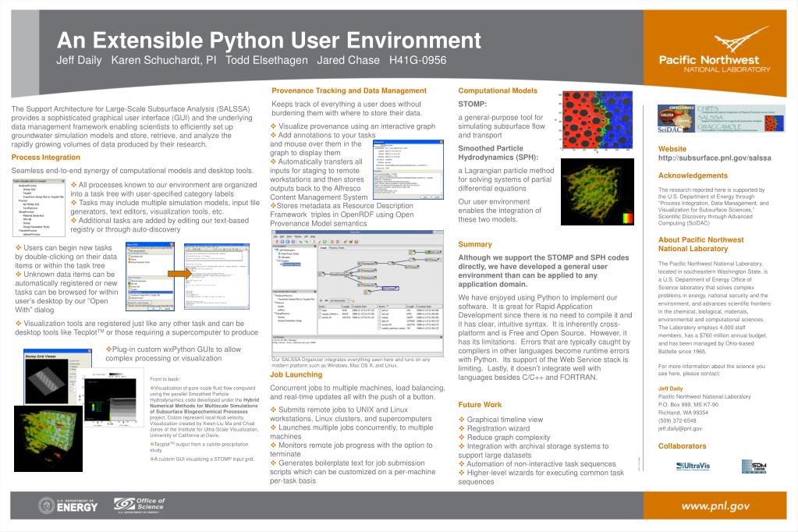Click the Office of Science logo
Screen dimensions: 798x532
point(139,505)
